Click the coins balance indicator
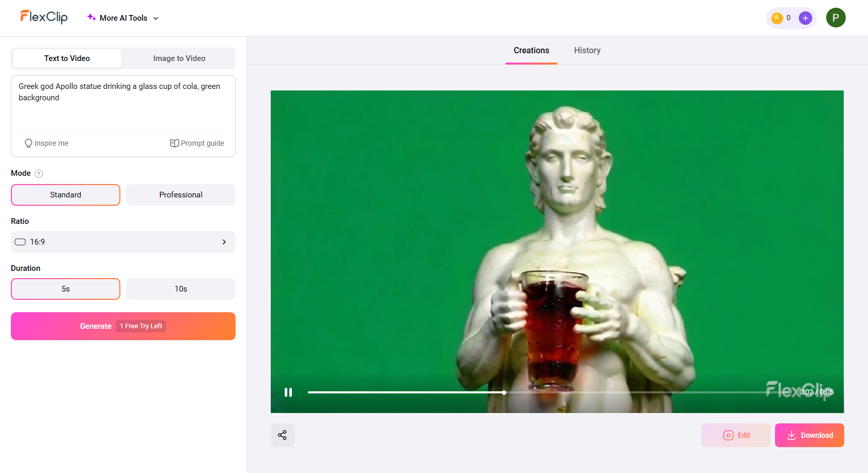868x473 pixels. (x=781, y=17)
